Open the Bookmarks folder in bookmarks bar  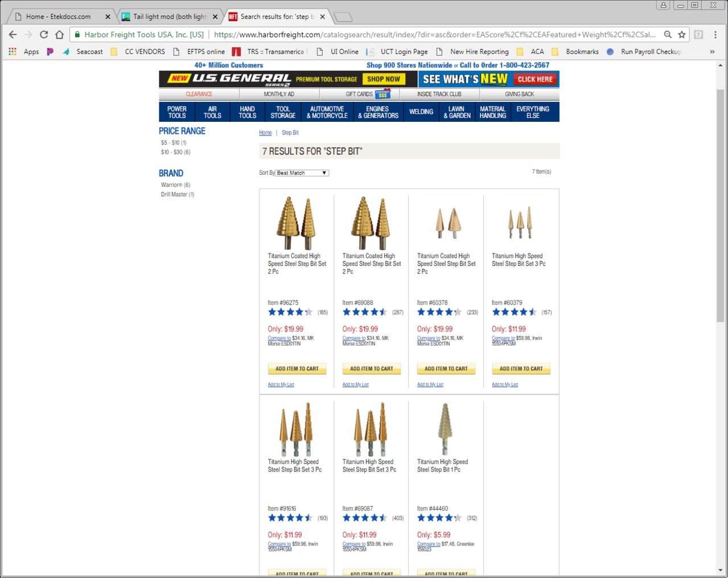click(575, 51)
